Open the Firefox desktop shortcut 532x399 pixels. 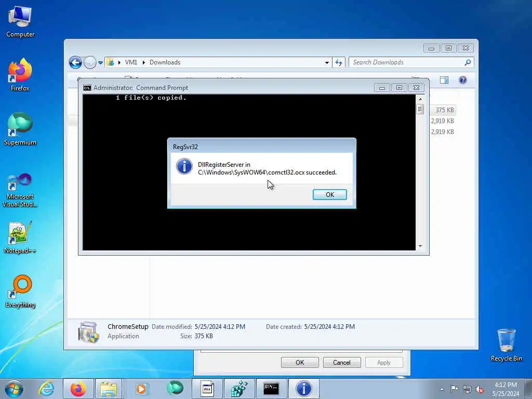click(x=20, y=75)
